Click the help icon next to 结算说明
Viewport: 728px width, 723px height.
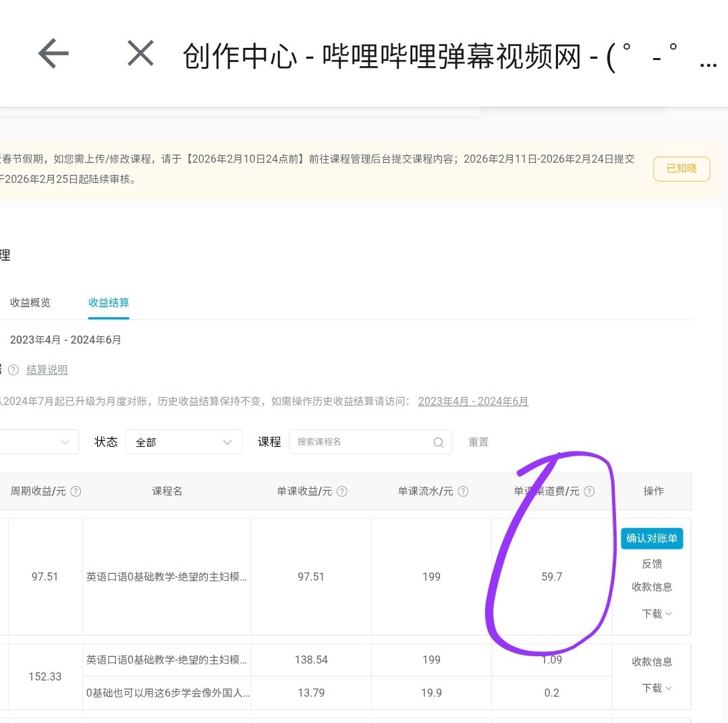[13, 369]
